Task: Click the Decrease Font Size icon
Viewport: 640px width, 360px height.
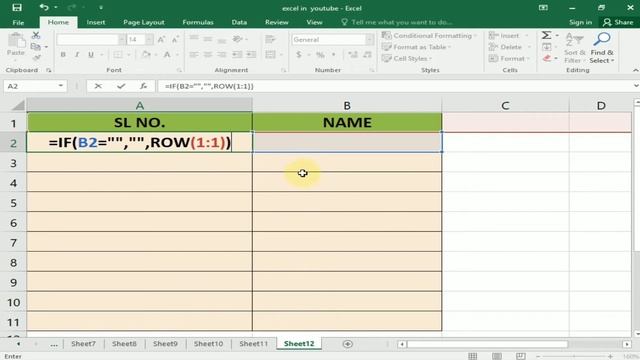Action: tap(175, 40)
